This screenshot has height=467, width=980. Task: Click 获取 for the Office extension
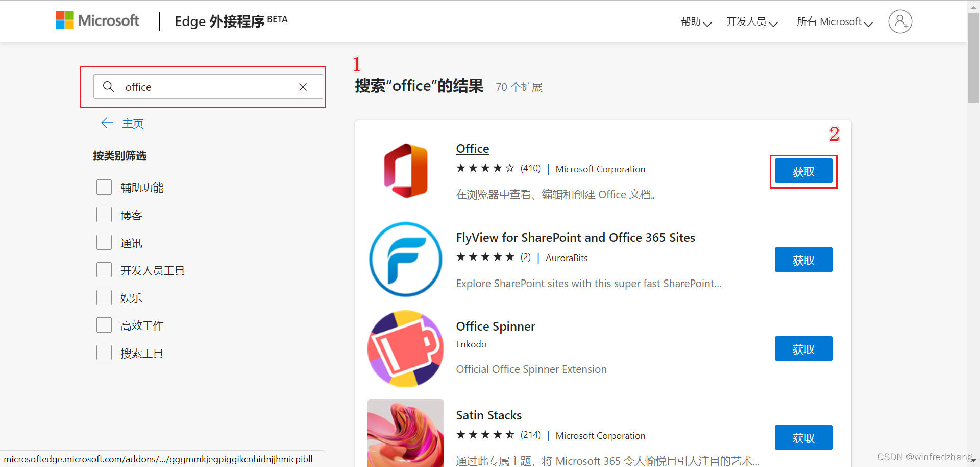[803, 171]
